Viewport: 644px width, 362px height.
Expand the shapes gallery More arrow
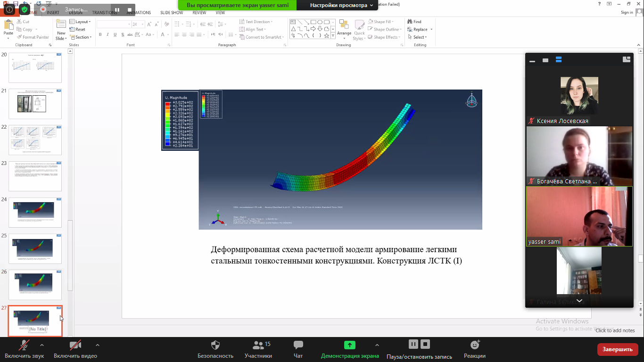pyautogui.click(x=333, y=36)
